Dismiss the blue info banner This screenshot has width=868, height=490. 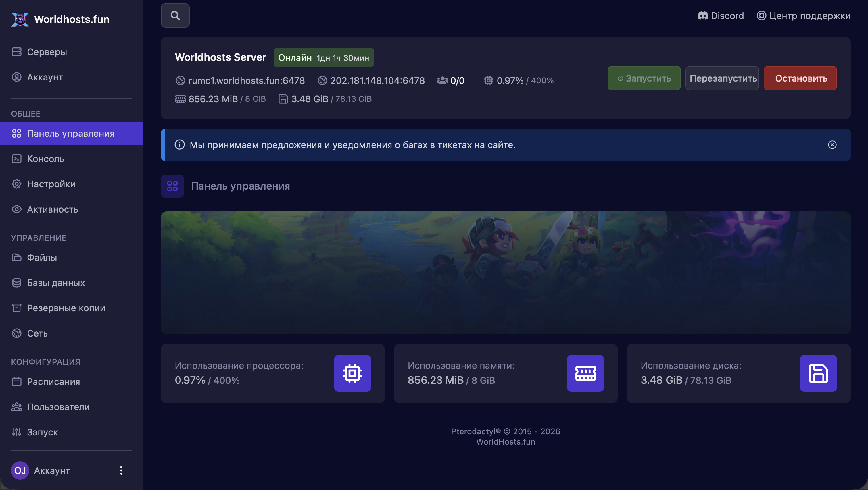click(832, 145)
